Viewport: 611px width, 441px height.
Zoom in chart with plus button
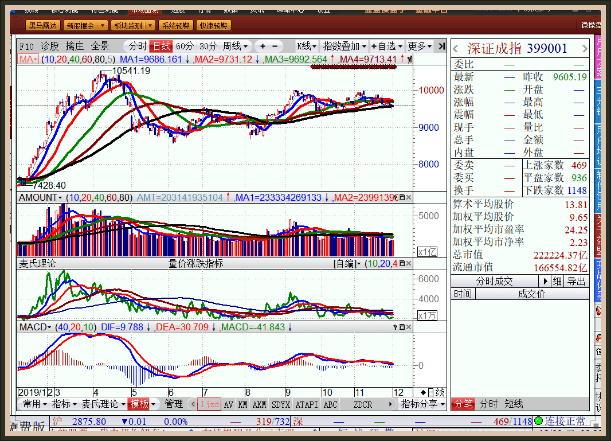coord(263,46)
